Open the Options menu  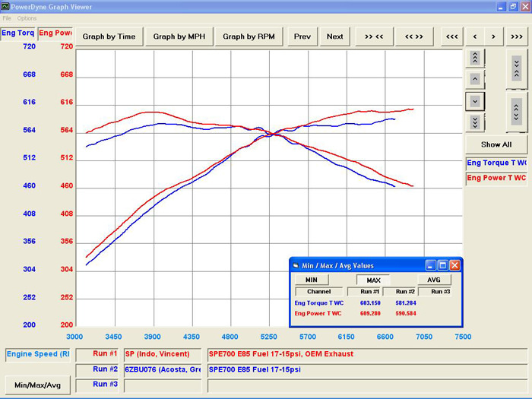pos(27,18)
